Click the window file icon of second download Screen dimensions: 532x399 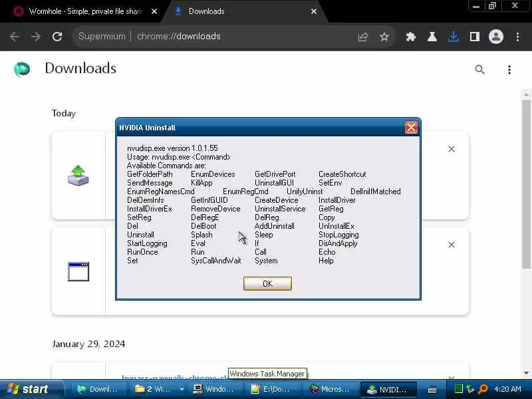pyautogui.click(x=78, y=271)
